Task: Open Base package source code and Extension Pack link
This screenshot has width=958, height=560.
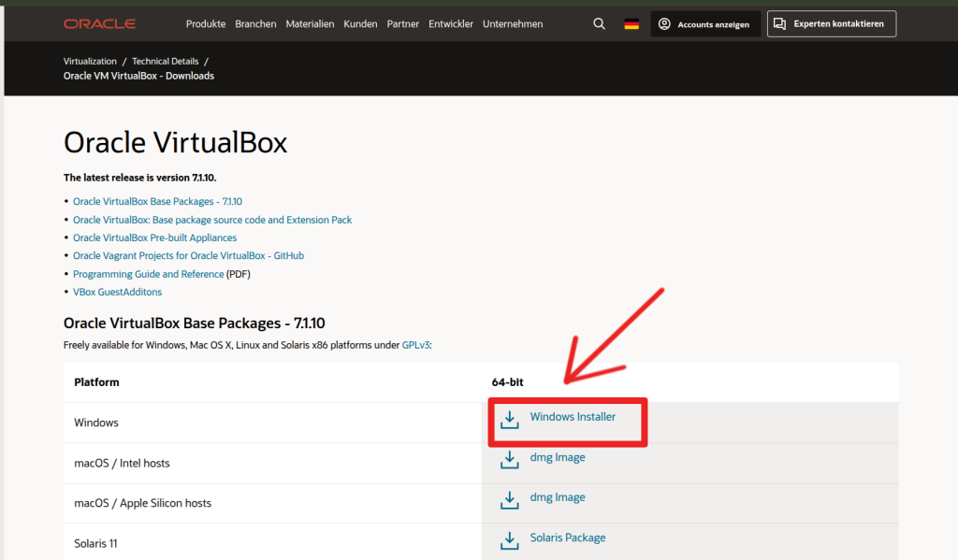Action: pos(212,220)
